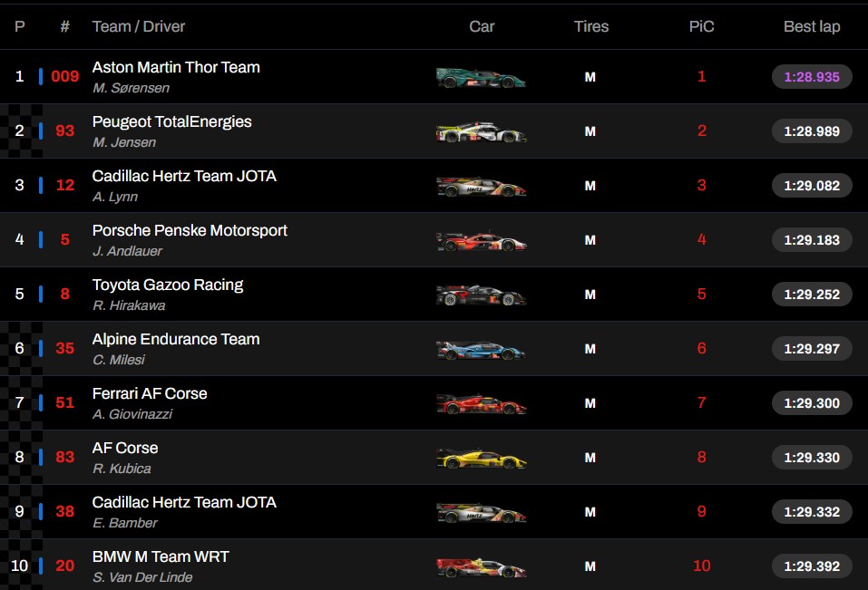The width and height of the screenshot is (868, 590).
Task: Click the Porsche Penske Motorsport car image
Action: [481, 240]
